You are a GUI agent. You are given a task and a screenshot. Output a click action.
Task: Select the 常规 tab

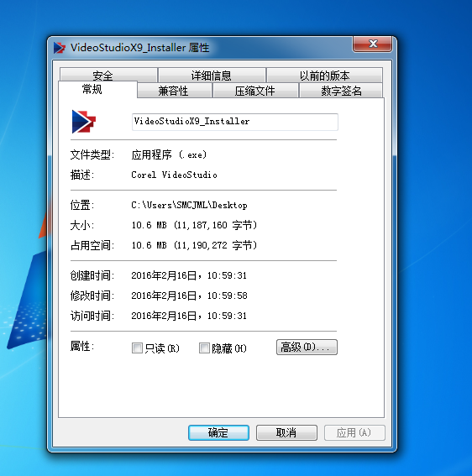pyautogui.click(x=97, y=90)
